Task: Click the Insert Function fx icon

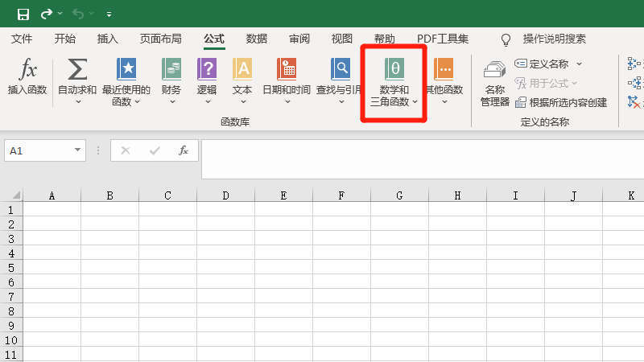Action: click(27, 69)
